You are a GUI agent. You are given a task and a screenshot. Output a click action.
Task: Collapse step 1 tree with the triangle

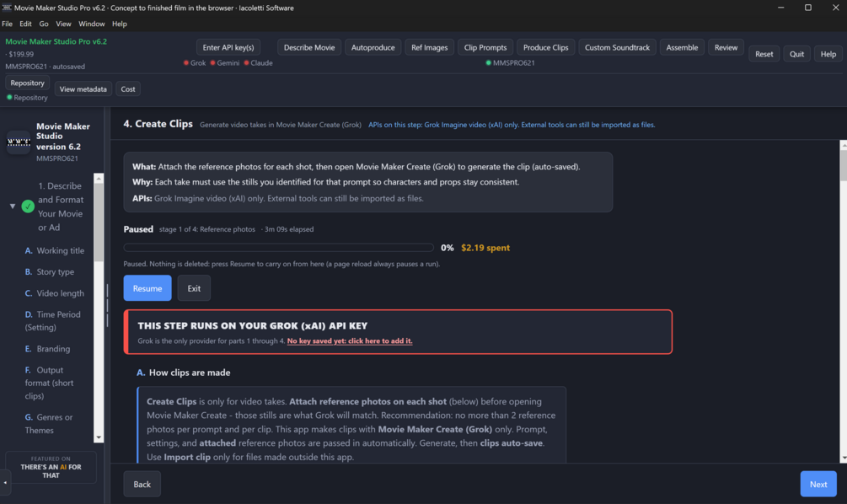pos(13,206)
